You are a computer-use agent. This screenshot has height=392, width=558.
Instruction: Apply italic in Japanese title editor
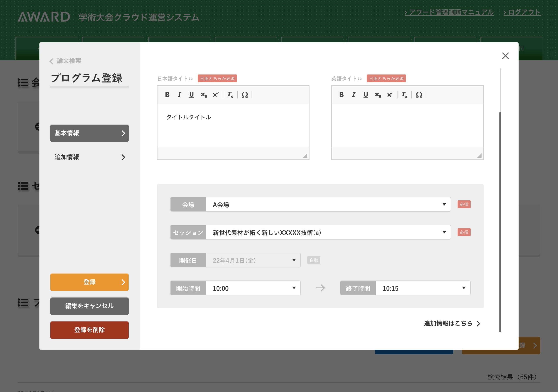click(179, 95)
